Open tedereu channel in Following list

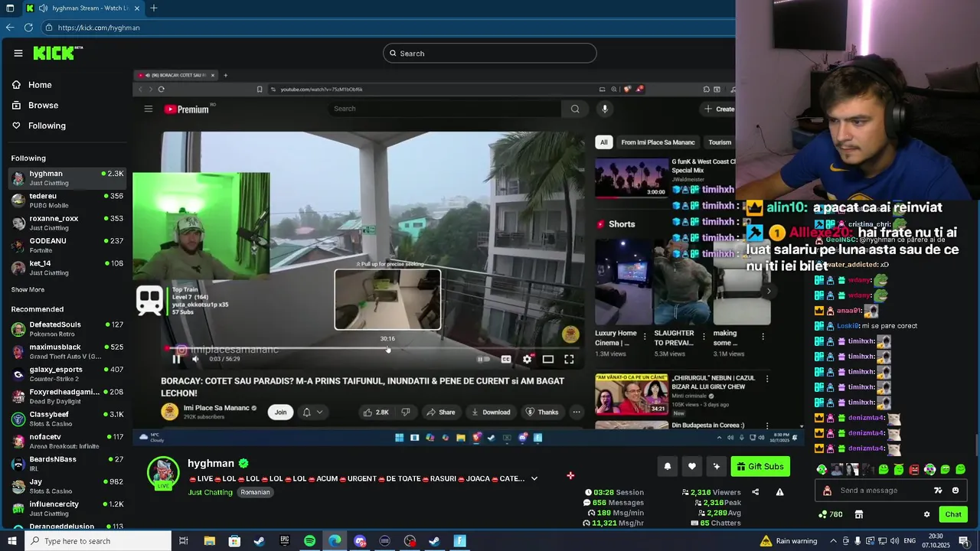[67, 201]
